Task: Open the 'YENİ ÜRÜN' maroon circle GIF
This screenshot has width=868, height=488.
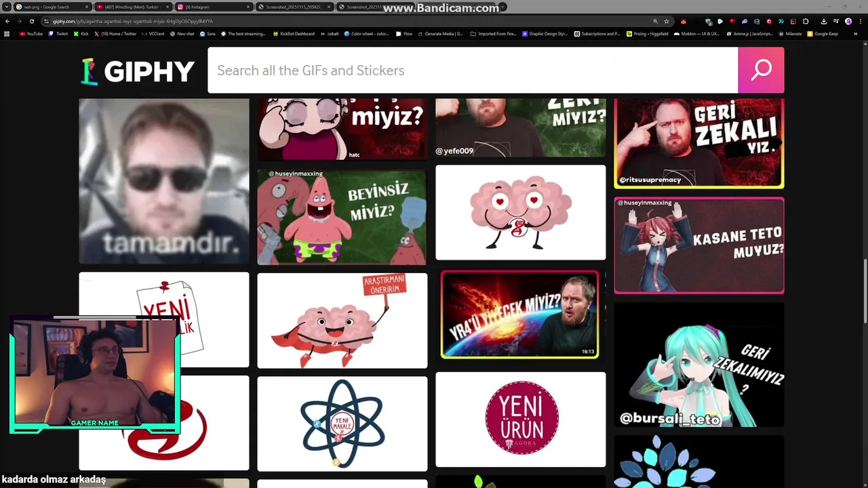Action: pos(520,419)
